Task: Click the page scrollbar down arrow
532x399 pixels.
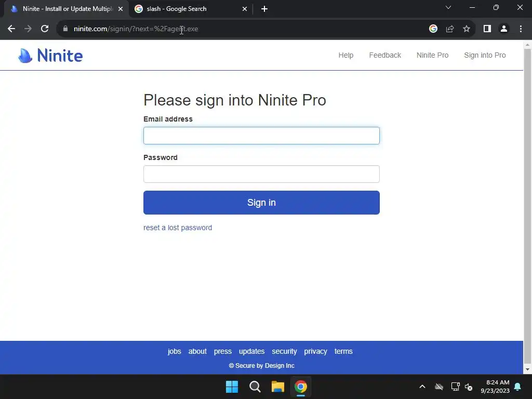Action: coord(528,369)
